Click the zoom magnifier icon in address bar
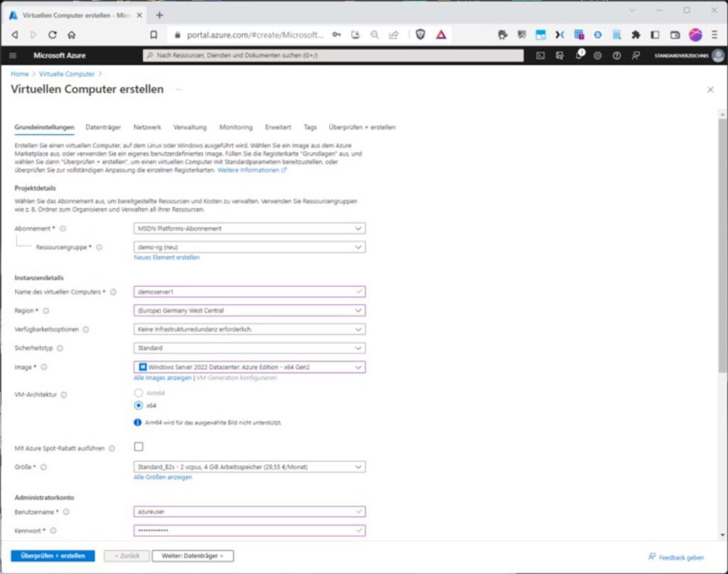 (375, 35)
